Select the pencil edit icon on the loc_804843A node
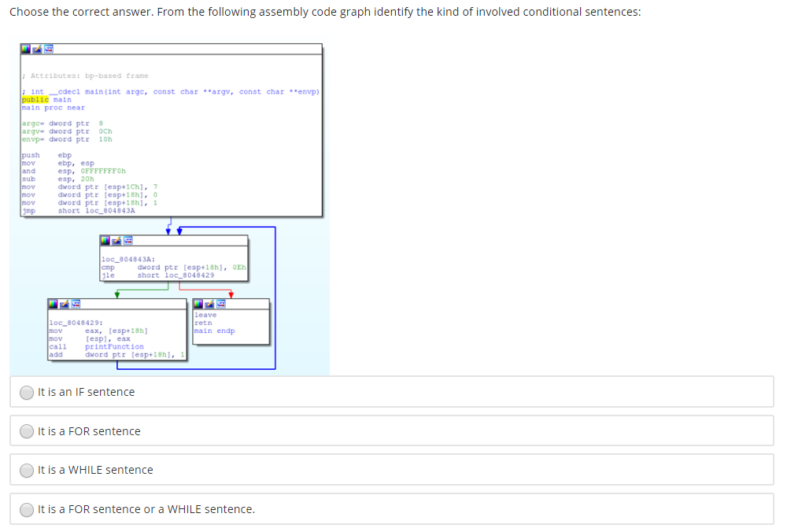 [116, 241]
